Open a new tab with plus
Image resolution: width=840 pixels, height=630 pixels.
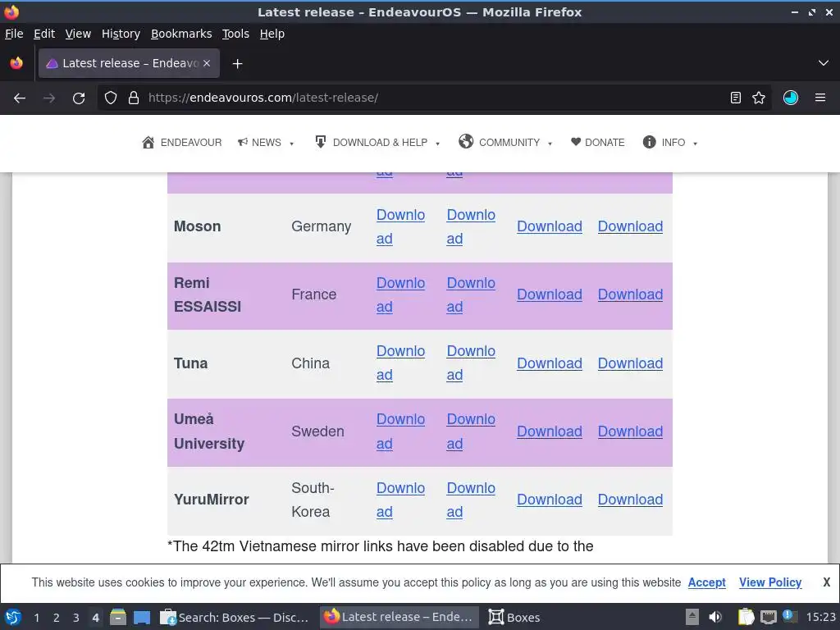237,64
